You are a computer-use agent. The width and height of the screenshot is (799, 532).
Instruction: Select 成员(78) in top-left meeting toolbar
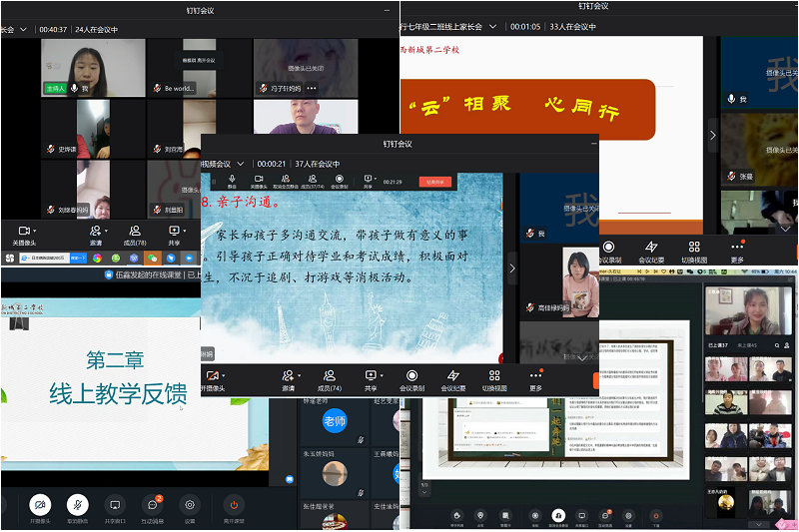[x=134, y=235]
